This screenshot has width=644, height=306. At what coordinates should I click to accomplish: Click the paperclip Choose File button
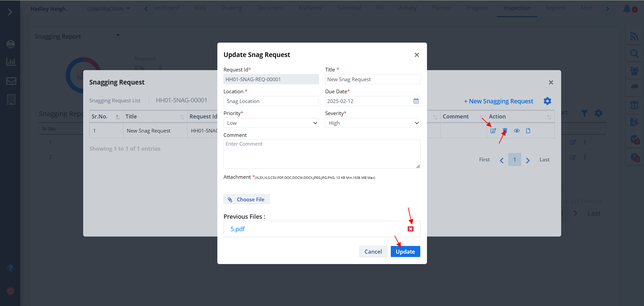click(247, 199)
